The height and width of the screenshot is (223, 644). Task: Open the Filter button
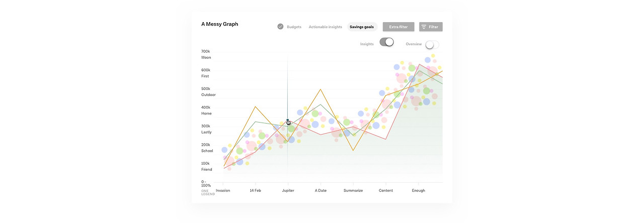coord(431,27)
